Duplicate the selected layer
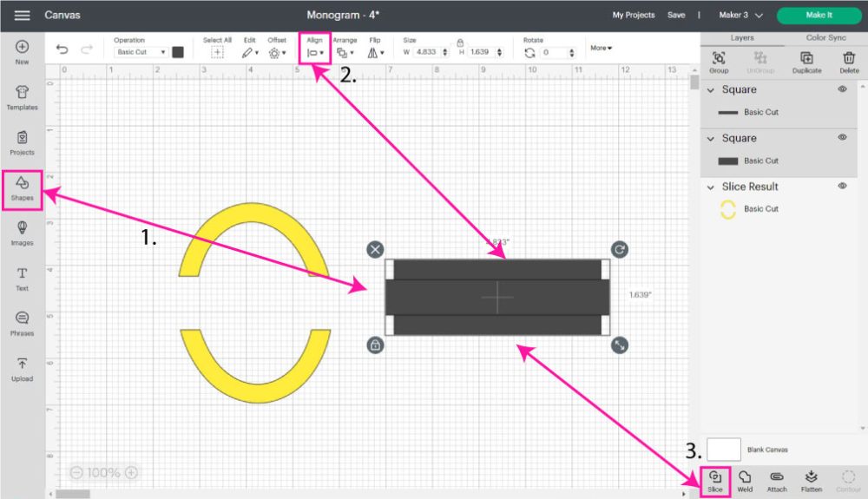 [x=806, y=61]
